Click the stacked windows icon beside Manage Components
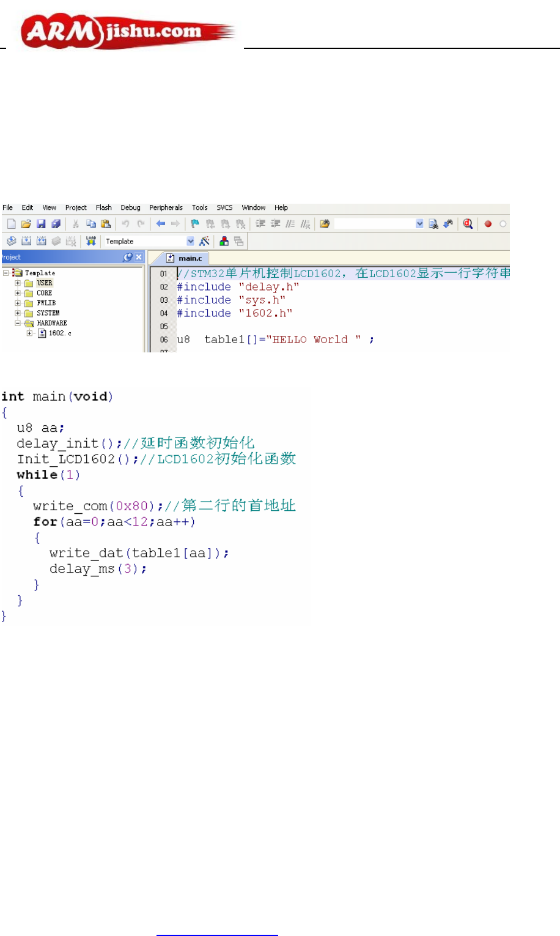This screenshot has height=936, width=560. [238, 241]
